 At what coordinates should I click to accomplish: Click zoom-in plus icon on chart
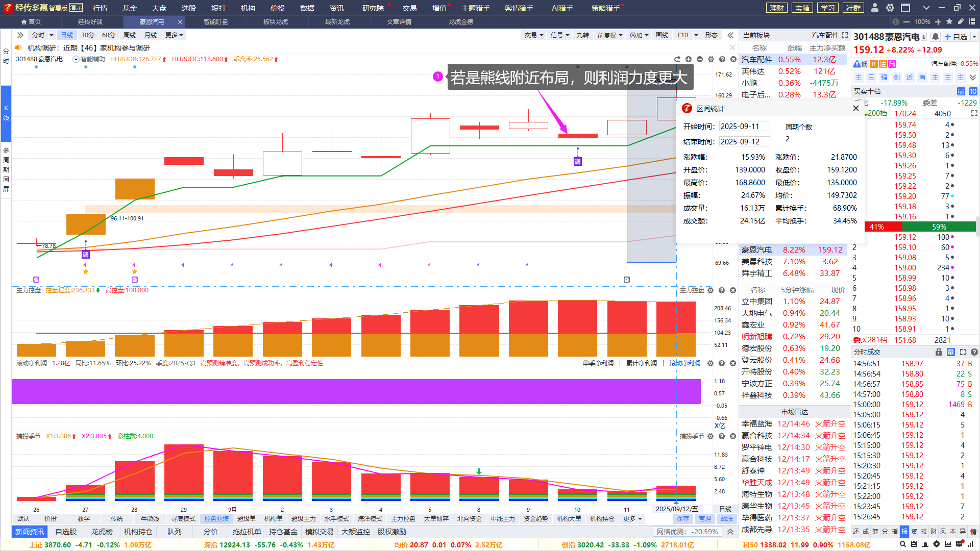(689, 59)
